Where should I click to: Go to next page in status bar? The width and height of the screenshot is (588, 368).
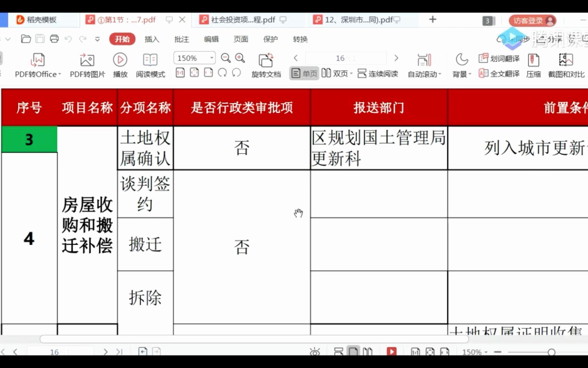point(105,352)
